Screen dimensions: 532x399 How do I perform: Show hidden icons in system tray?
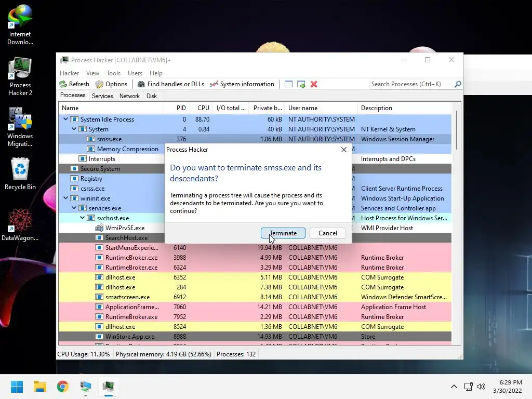click(x=454, y=387)
